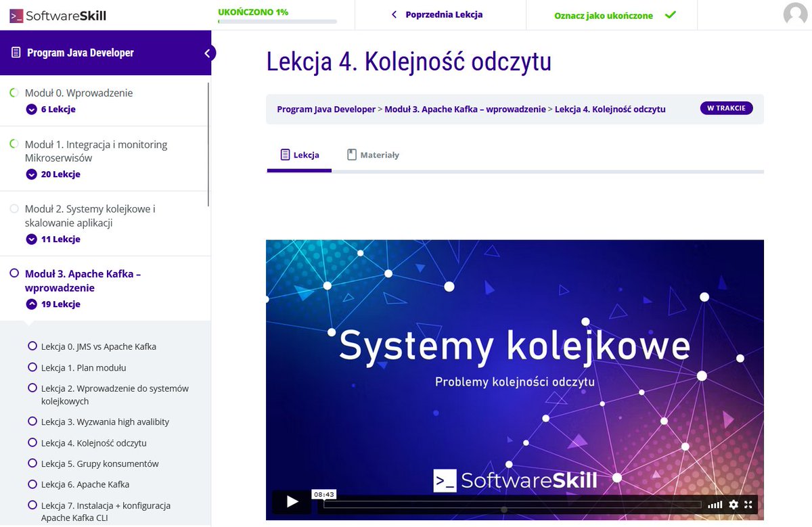Click completion circle for Lekcja 3. Wyzwania high avalibity

(x=32, y=421)
